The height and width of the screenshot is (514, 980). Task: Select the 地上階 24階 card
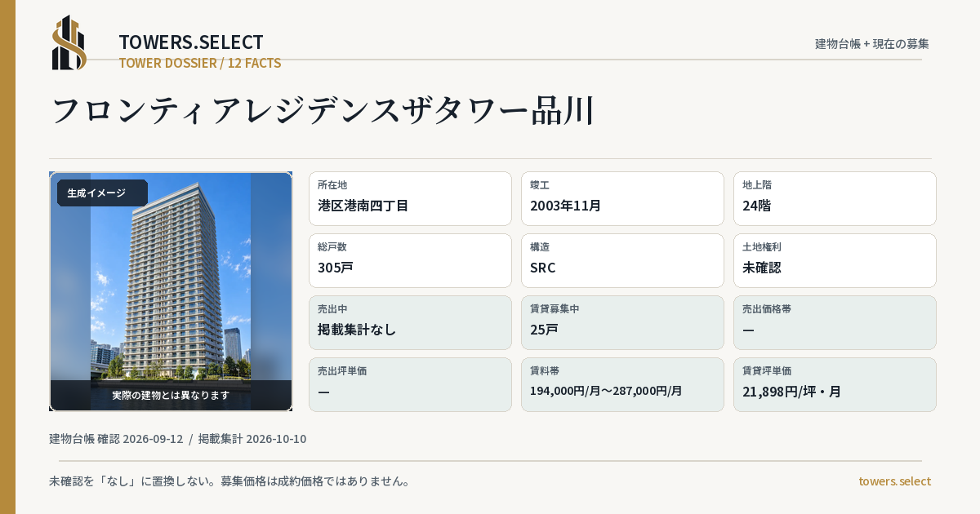[835, 198]
